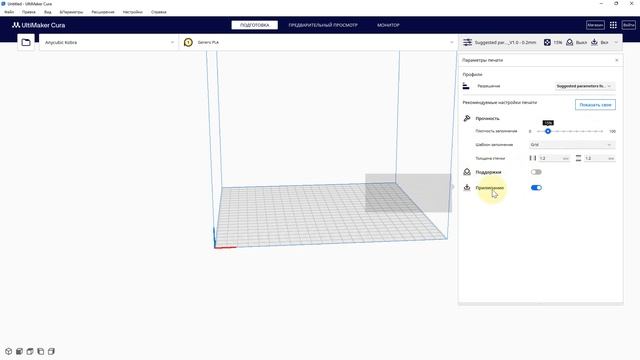
Task: Click the extruder 1 material icon
Action: click(188, 42)
